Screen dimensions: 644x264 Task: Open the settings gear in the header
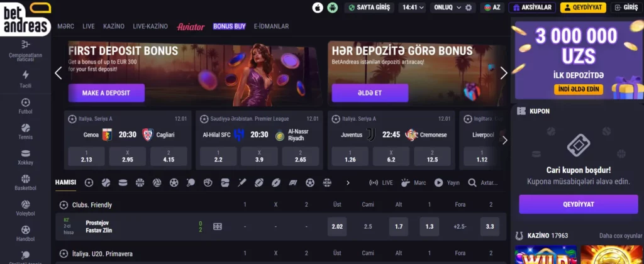[468, 8]
